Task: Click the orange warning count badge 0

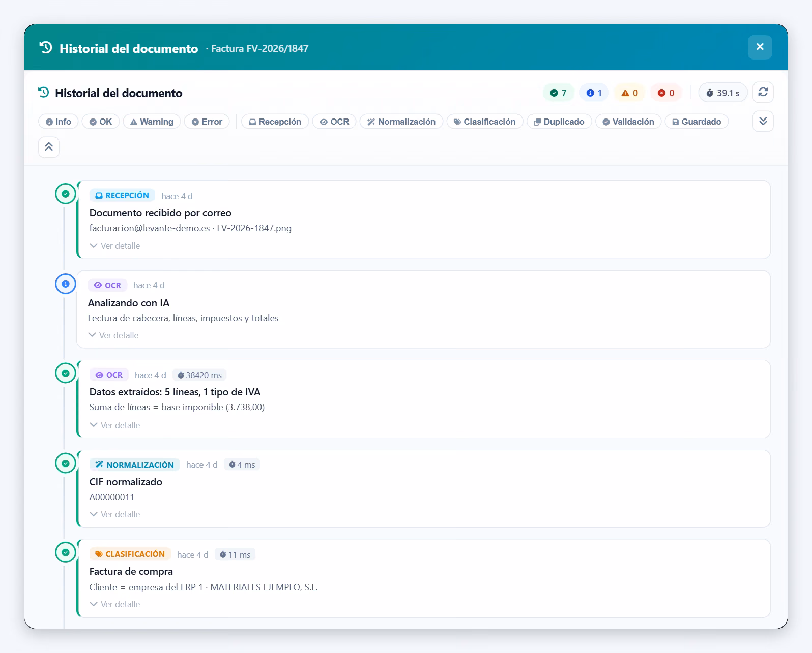Action: [630, 93]
